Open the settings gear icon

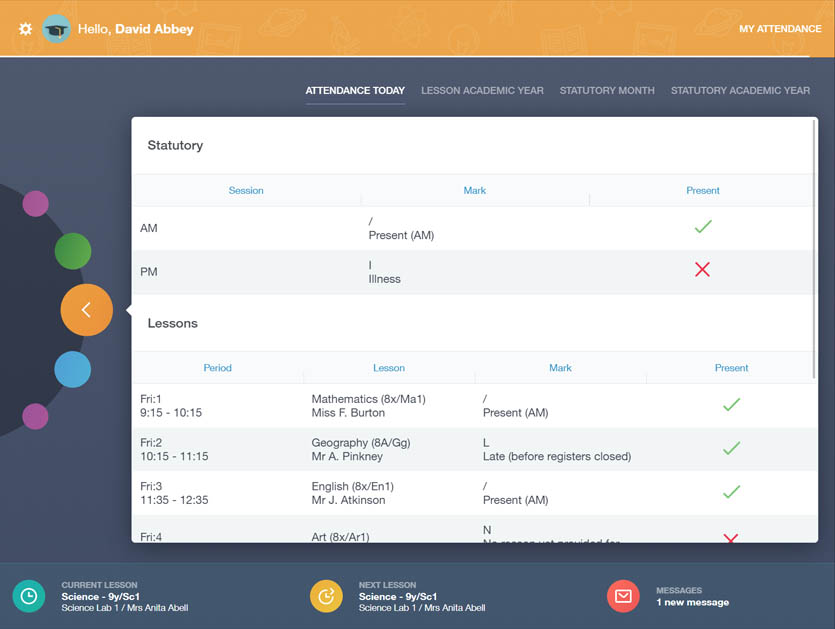tap(25, 29)
